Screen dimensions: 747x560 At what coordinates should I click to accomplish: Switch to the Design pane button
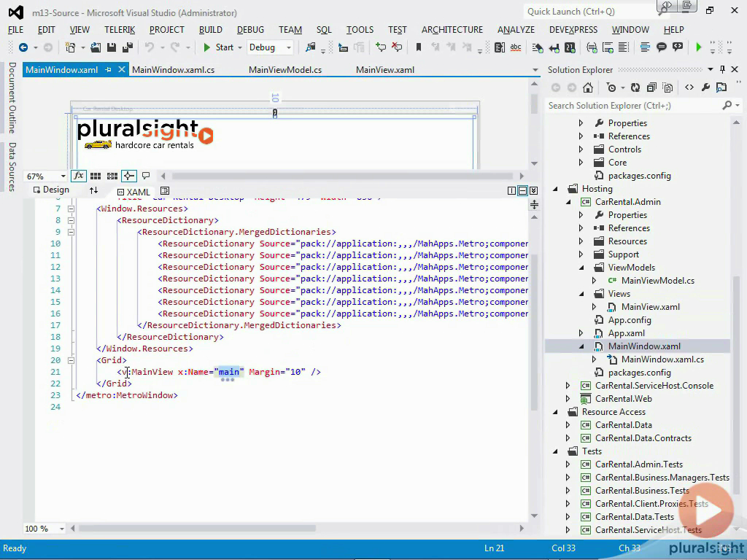click(x=51, y=190)
